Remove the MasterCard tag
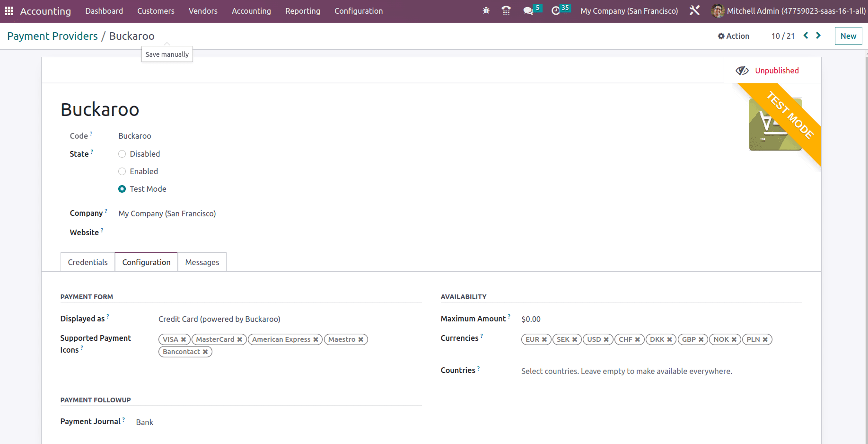This screenshot has width=868, height=444. [x=240, y=339]
